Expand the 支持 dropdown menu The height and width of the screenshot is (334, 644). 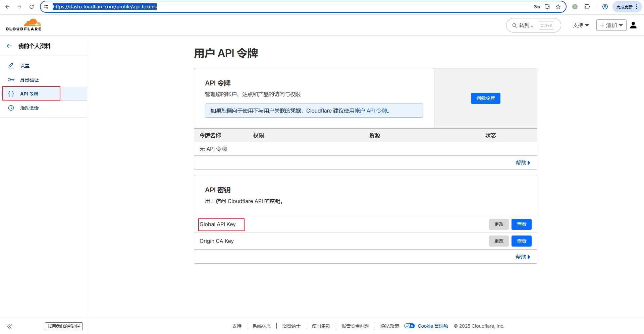point(581,25)
